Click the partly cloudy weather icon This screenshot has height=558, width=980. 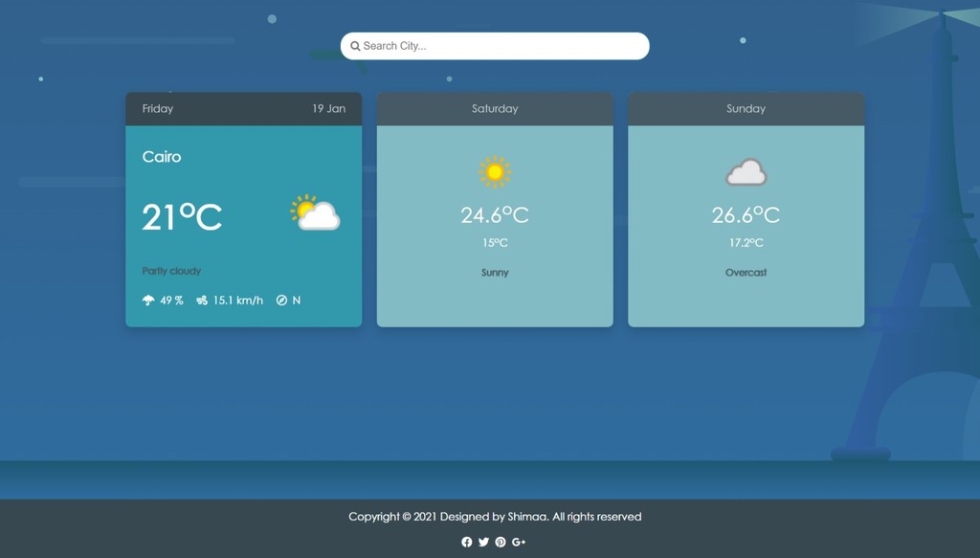(x=315, y=212)
